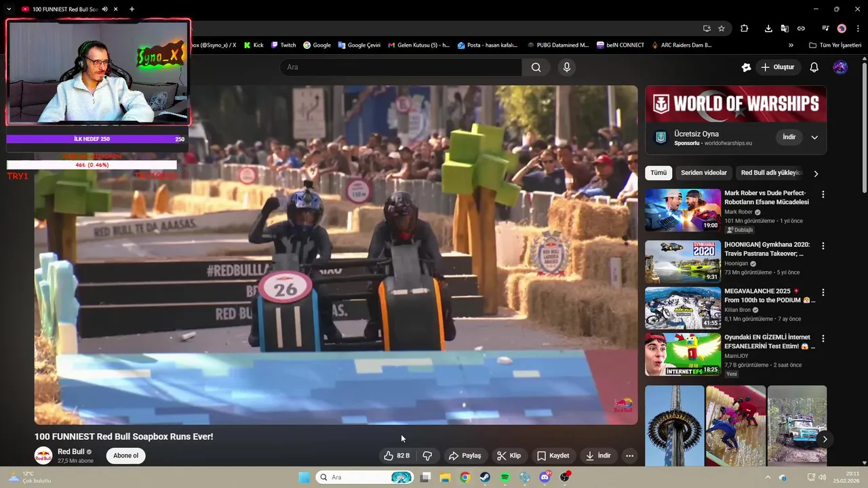Open Kick bookmark in the bookmarks bar
868x488 pixels.
click(254, 45)
